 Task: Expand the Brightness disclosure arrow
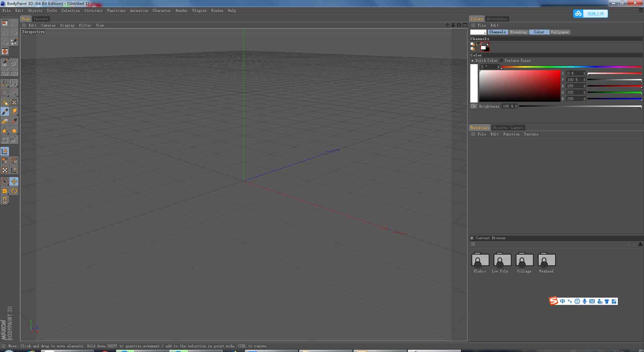[474, 106]
